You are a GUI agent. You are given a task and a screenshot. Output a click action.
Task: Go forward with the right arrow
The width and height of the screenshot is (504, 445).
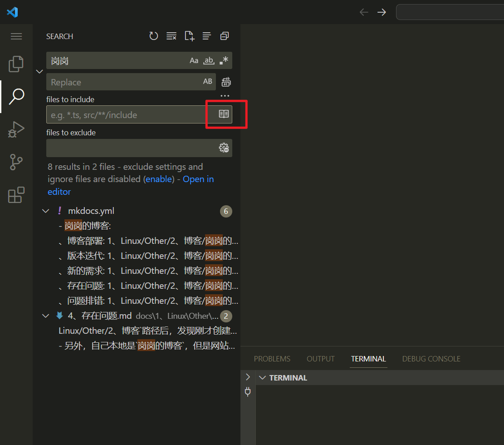click(382, 12)
